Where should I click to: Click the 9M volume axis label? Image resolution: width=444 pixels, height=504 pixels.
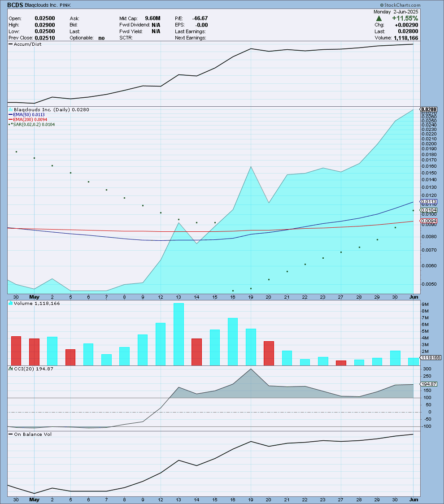(425, 304)
